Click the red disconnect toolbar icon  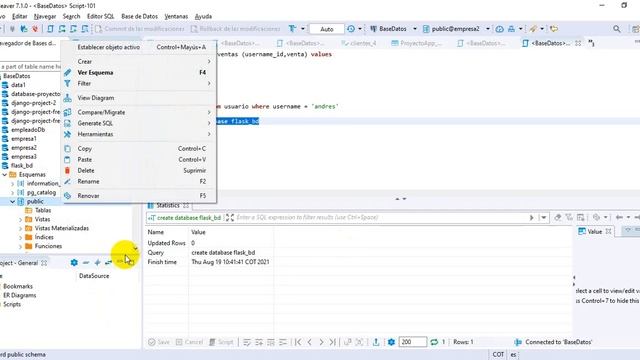pos(36,29)
